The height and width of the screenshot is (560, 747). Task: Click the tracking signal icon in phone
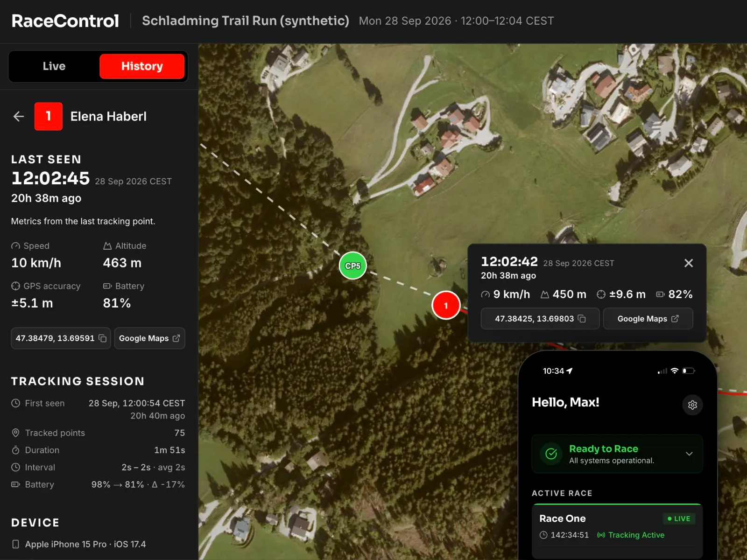click(601, 535)
